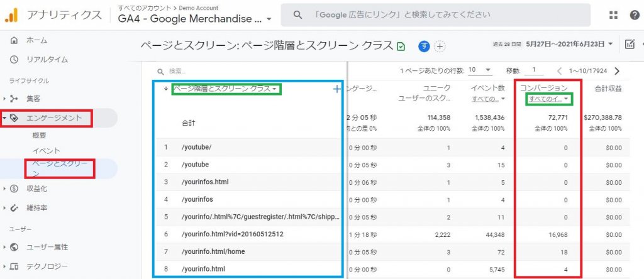This screenshot has width=644, height=279.
Task: Click the sort arrow beside dimension header
Action: tap(165, 89)
